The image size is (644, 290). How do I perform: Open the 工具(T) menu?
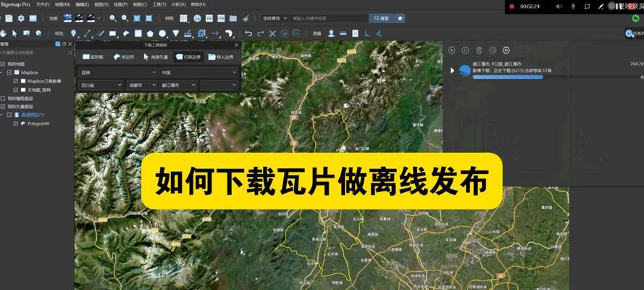tap(159, 4)
